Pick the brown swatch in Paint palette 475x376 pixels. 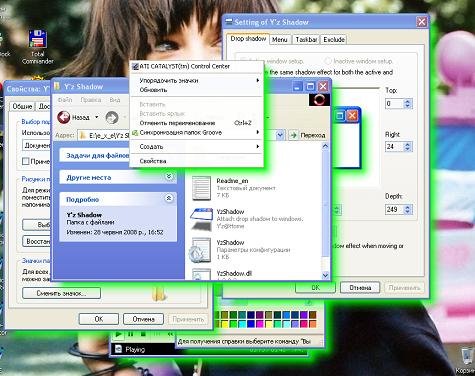(x=312, y=315)
